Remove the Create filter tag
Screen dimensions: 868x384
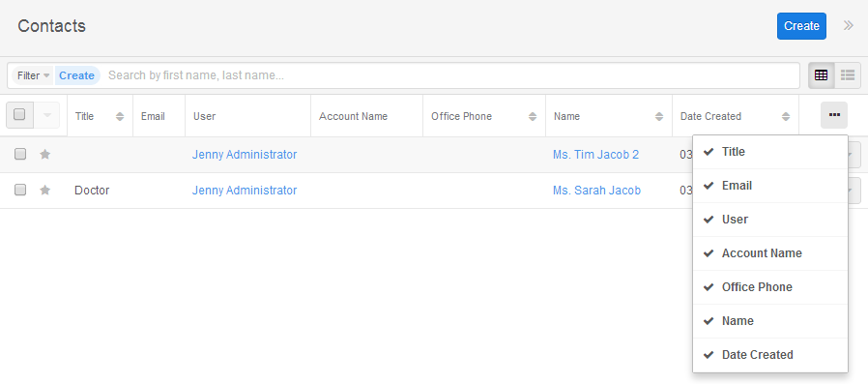click(77, 75)
